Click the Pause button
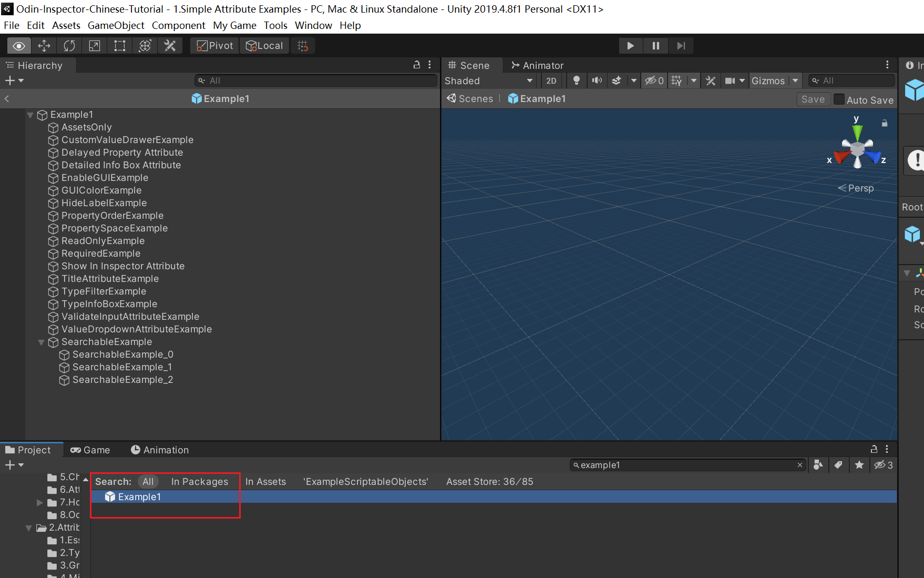 (655, 46)
